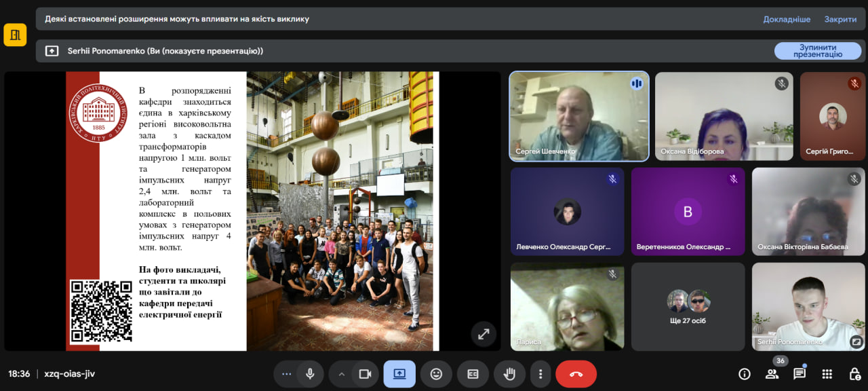Open meeting details info icon
The height and width of the screenshot is (391, 868).
[745, 374]
